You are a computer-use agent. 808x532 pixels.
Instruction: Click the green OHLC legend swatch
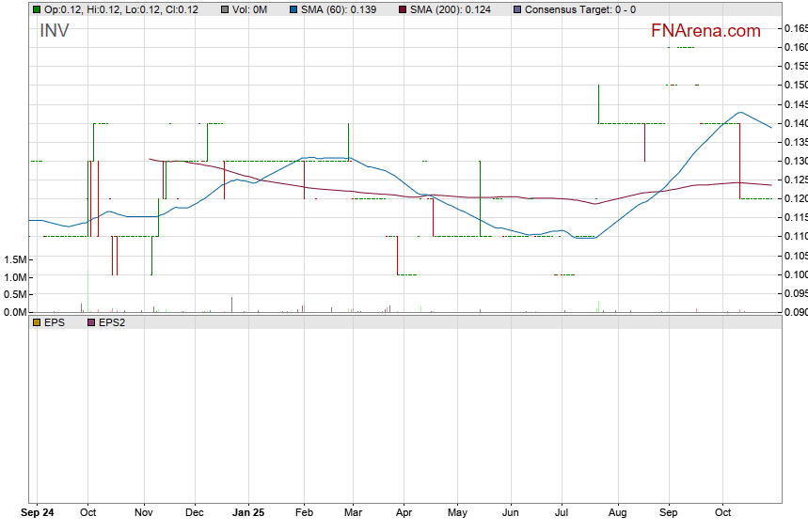pyautogui.click(x=37, y=9)
